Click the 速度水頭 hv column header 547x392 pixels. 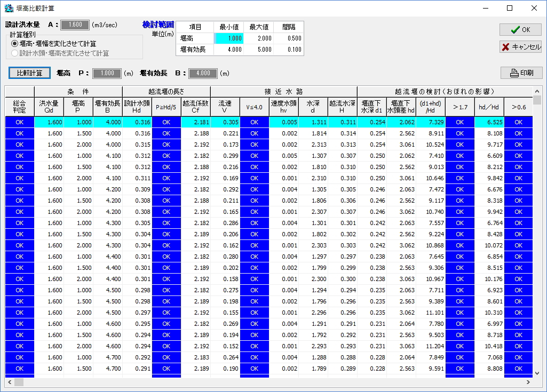[x=283, y=107]
